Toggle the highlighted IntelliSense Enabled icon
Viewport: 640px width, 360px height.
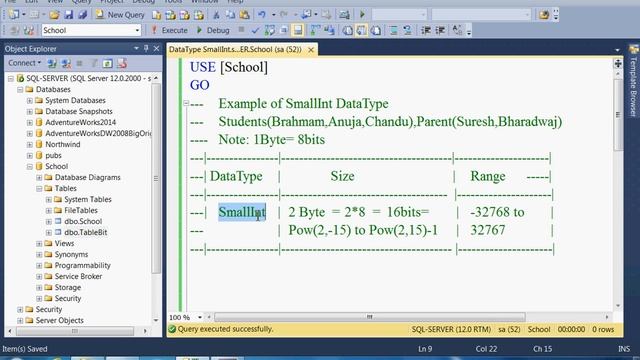(x=298, y=30)
